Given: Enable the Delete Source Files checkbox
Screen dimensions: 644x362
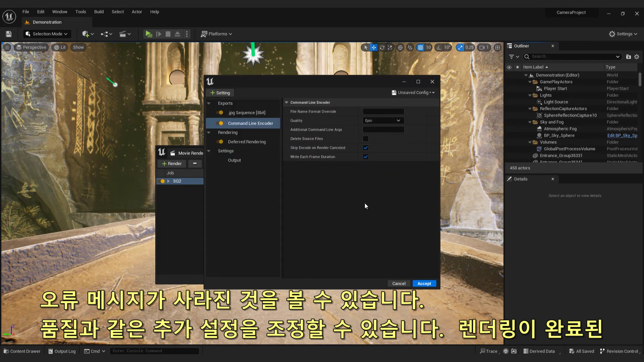Looking at the screenshot, I should (366, 139).
